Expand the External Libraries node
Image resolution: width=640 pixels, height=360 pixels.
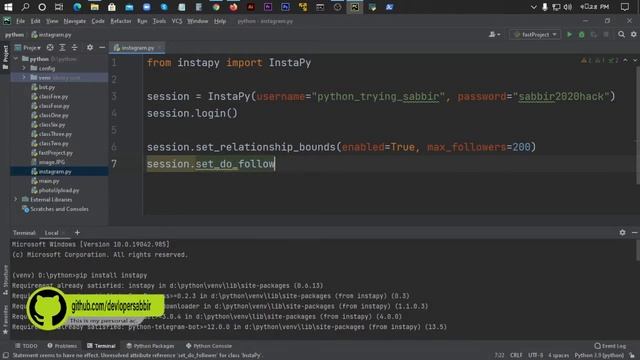[x=16, y=200]
